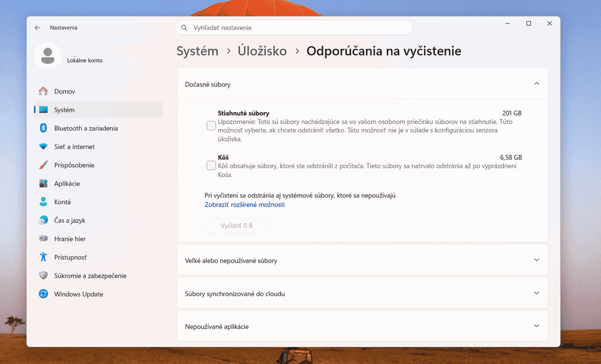
Task: Select the Bluetooth a zariadenia icon
Action: (43, 128)
